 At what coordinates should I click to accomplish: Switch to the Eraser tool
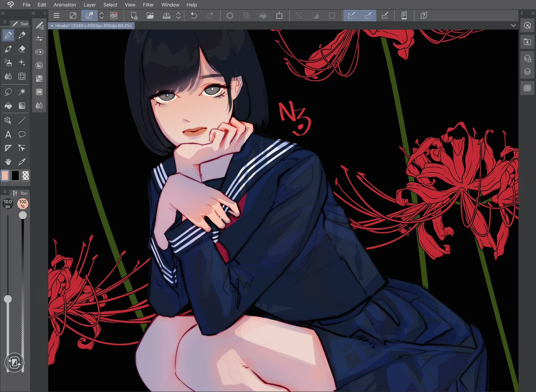tap(21, 49)
